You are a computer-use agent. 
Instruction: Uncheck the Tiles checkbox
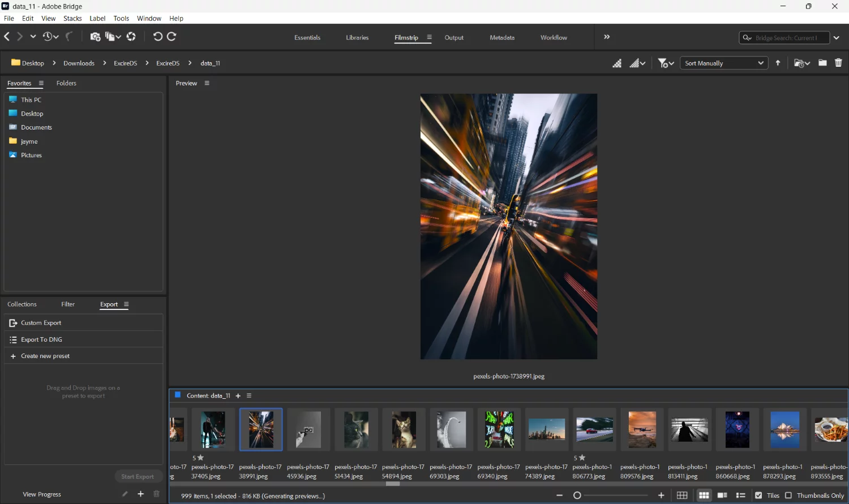coord(758,496)
